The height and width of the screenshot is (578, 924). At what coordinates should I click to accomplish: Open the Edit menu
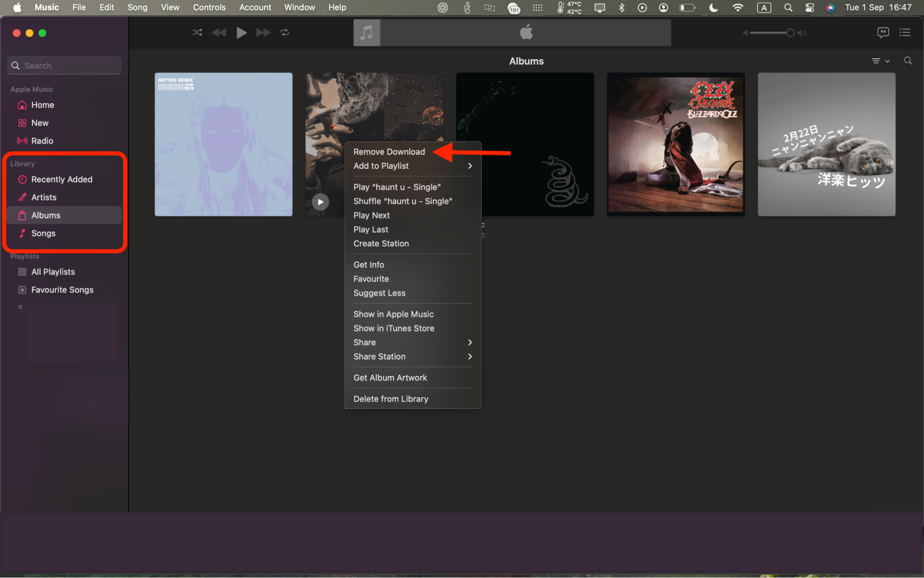coord(107,7)
